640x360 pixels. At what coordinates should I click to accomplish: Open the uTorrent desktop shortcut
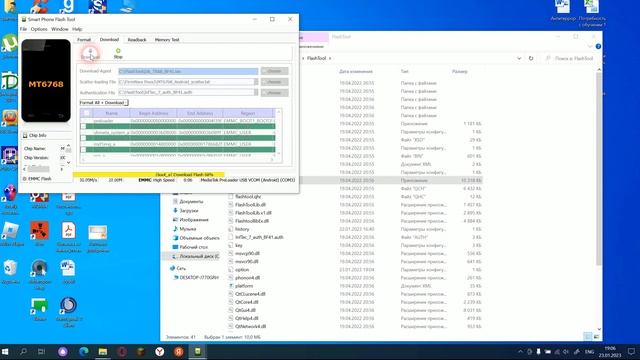pos(9,44)
